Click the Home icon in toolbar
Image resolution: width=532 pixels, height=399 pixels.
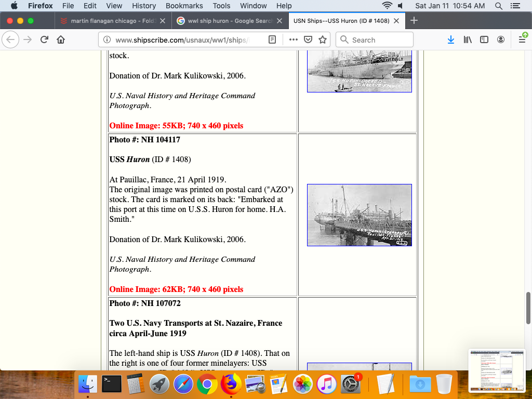pyautogui.click(x=61, y=39)
